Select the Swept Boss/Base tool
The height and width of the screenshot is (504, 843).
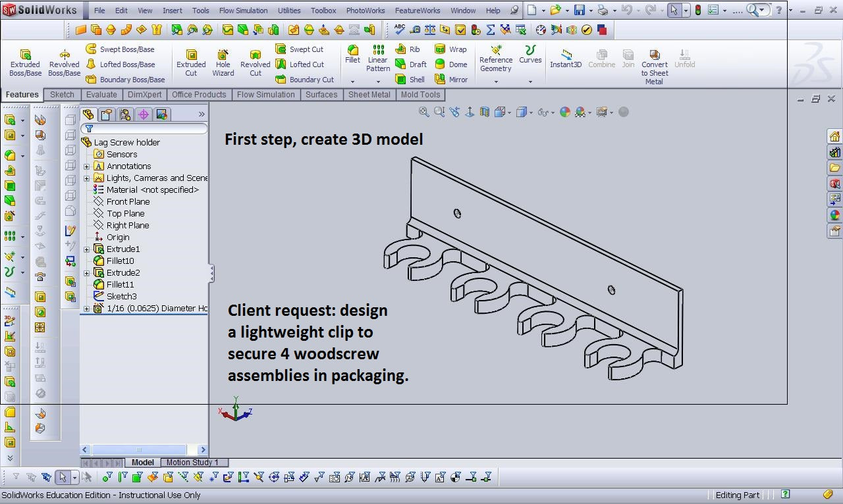coord(120,49)
